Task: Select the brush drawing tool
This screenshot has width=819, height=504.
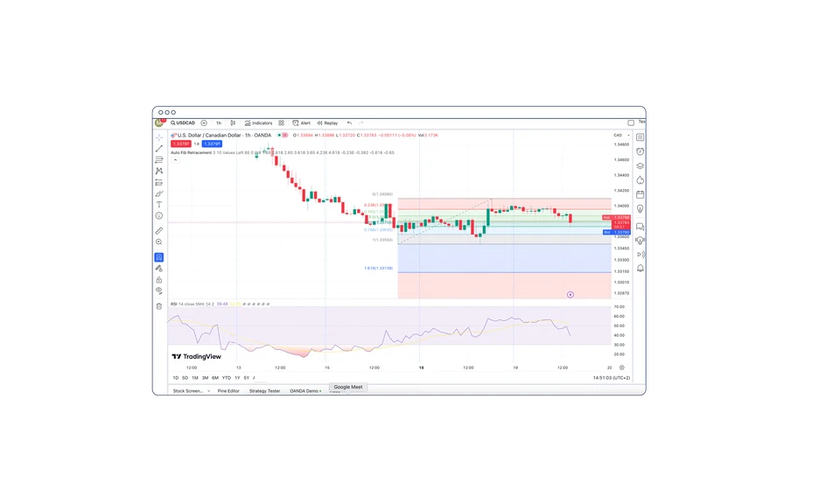Action: [158, 193]
